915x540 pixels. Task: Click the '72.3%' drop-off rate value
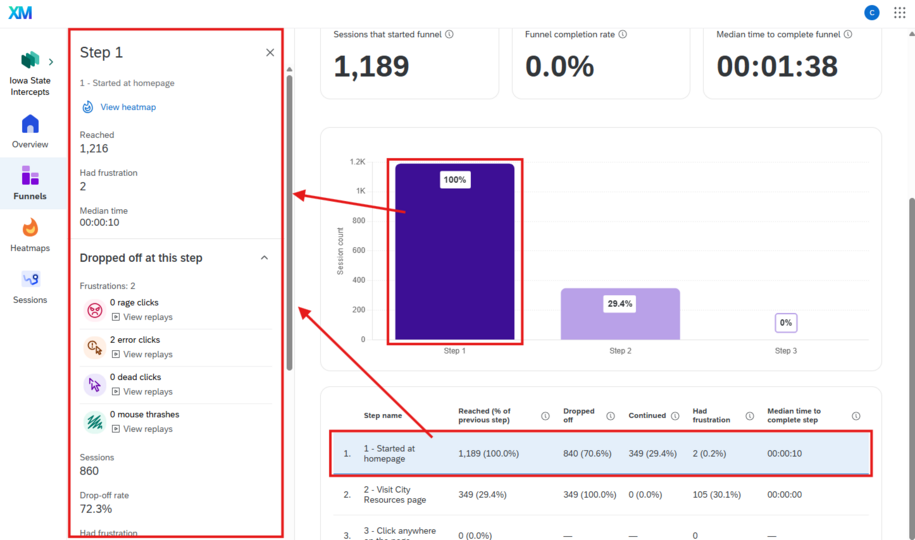tap(96, 509)
